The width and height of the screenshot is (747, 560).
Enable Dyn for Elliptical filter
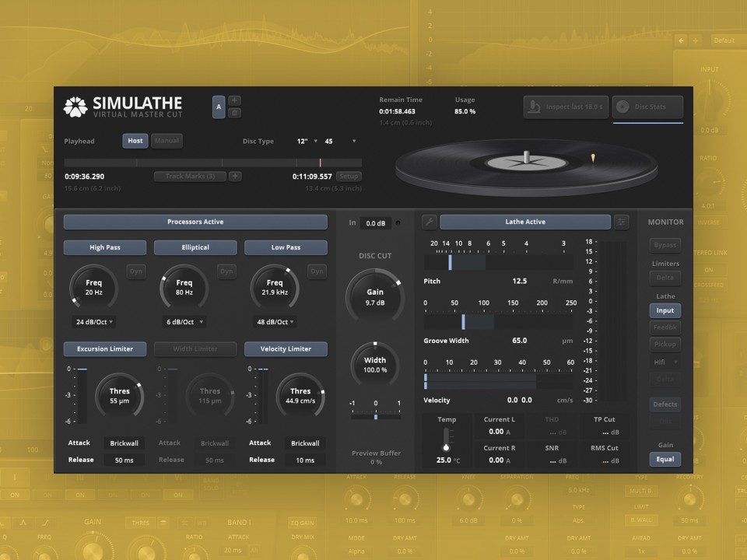coord(226,271)
